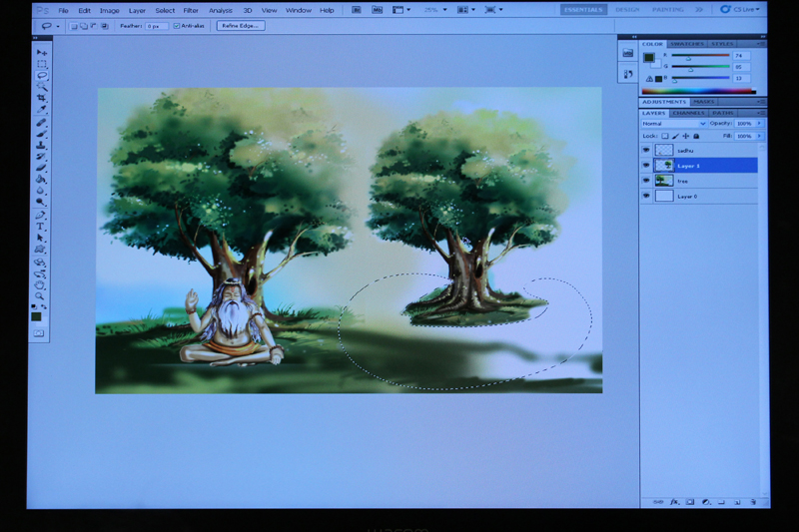Click the Refine Edge button
Viewport: 799px width, 532px height.
point(241,26)
